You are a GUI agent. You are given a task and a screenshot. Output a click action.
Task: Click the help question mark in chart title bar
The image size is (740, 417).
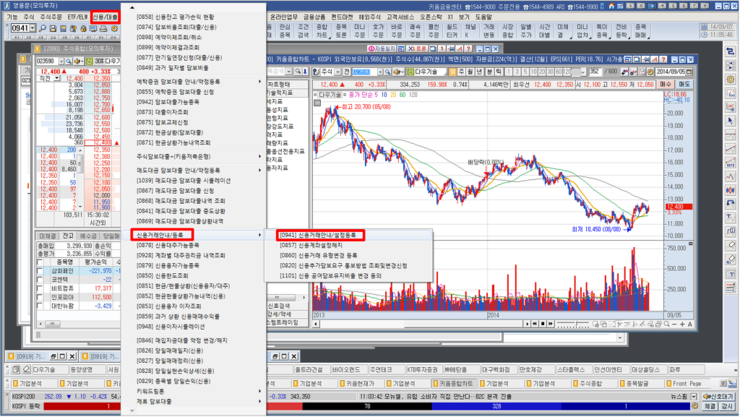tap(663, 59)
